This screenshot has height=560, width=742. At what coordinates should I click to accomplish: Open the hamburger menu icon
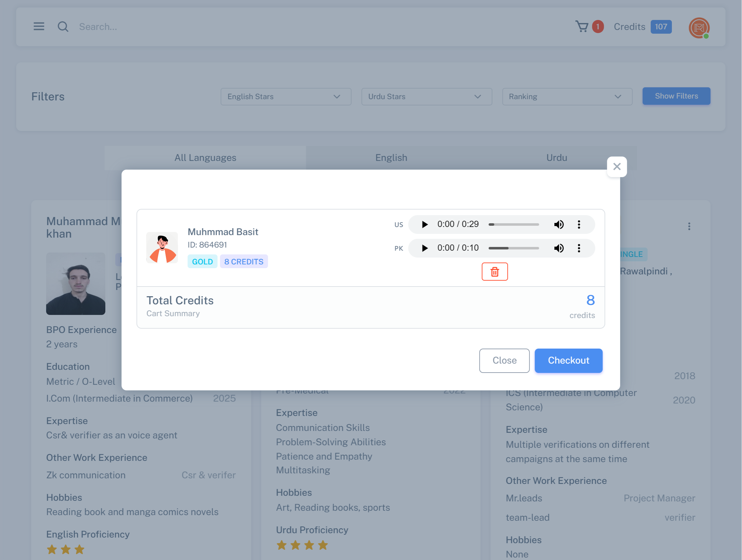pyautogui.click(x=39, y=27)
